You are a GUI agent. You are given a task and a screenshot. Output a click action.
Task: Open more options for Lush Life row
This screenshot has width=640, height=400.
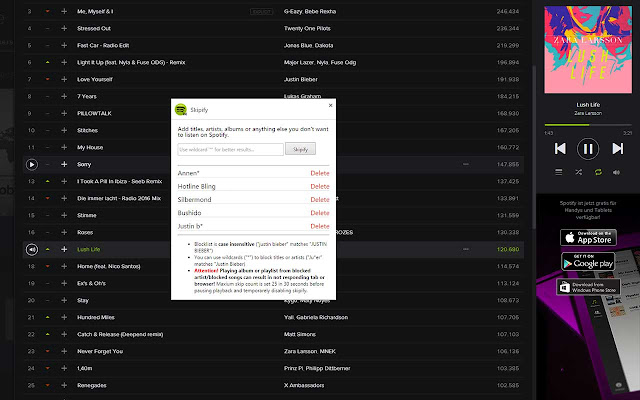click(466, 249)
